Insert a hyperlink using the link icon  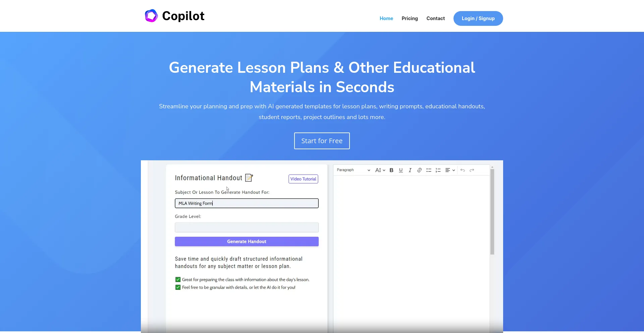pos(419,170)
